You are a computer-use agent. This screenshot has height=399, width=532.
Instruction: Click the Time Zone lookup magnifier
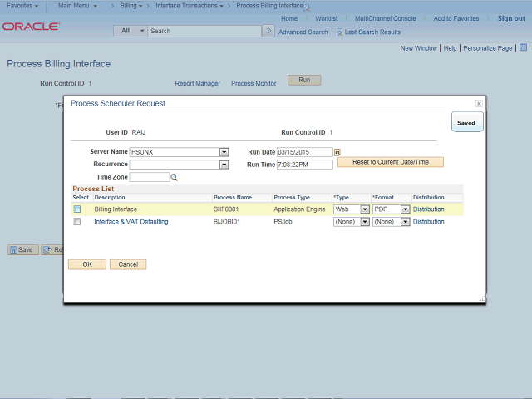pyautogui.click(x=175, y=177)
